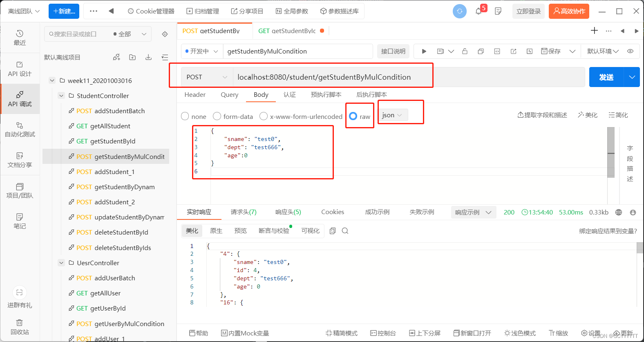Switch to the Header tab

pos(195,95)
